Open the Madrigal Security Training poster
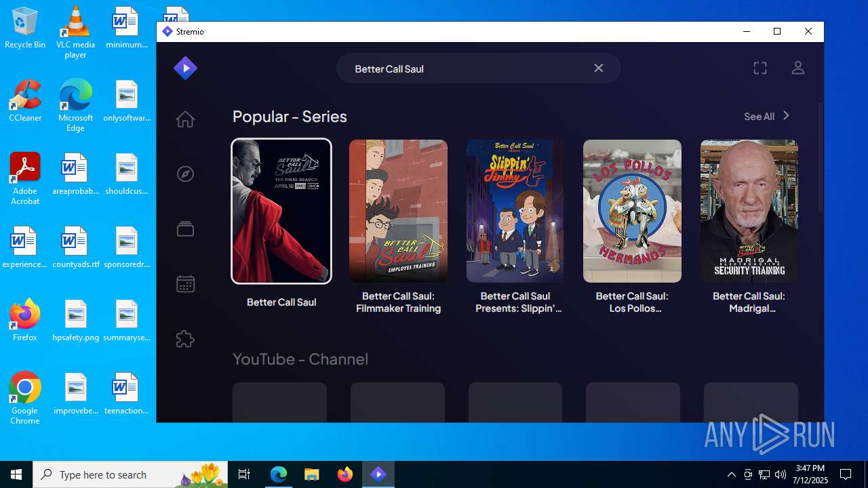 pos(749,211)
